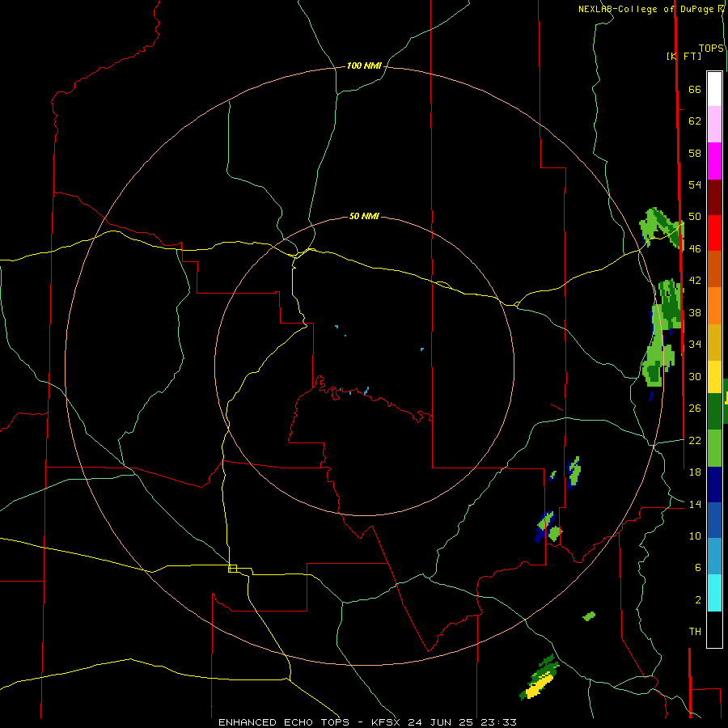
Task: Click the legend value "58"
Action: click(x=695, y=153)
